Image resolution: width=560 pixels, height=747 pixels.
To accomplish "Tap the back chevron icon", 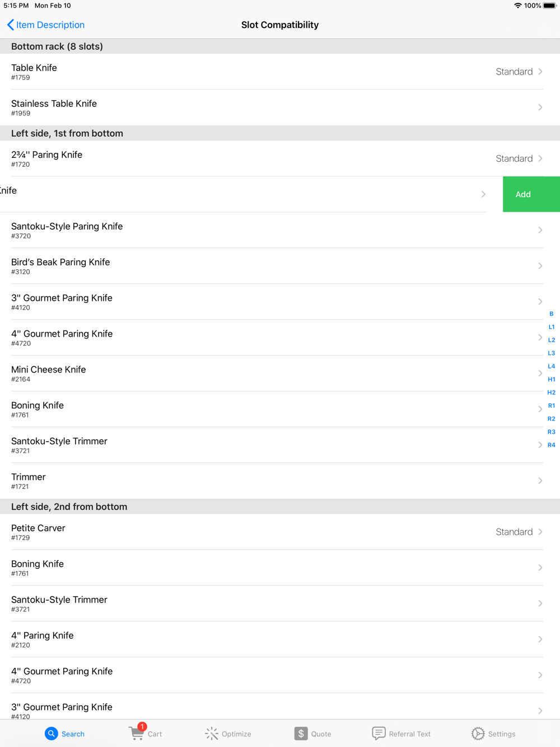I will click(x=10, y=25).
